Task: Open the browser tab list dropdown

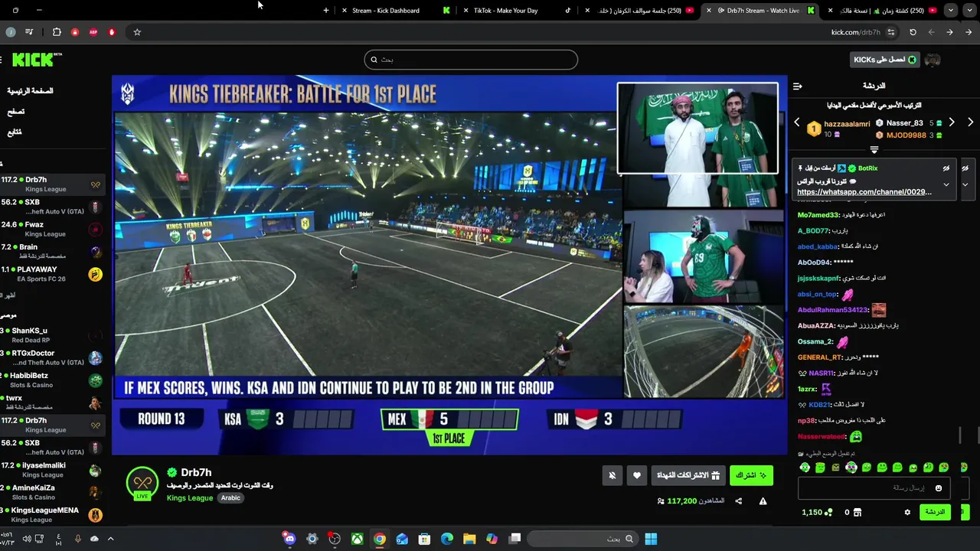Action: pos(950,10)
